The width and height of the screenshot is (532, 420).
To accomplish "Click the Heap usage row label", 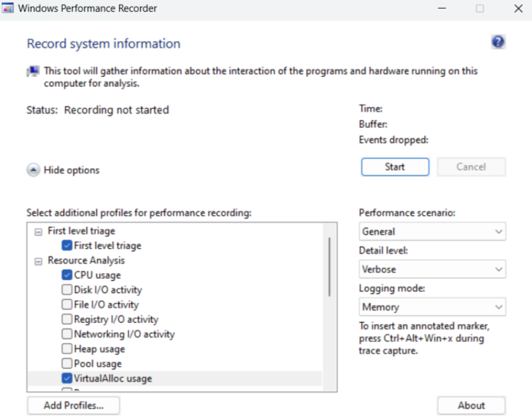I will [x=99, y=349].
